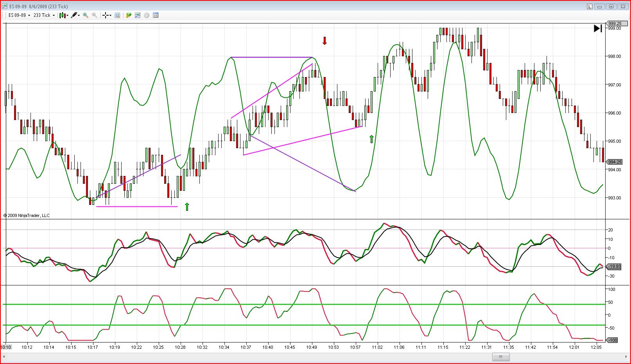
Task: Open the indicators chart icon
Action: pyautogui.click(x=138, y=15)
